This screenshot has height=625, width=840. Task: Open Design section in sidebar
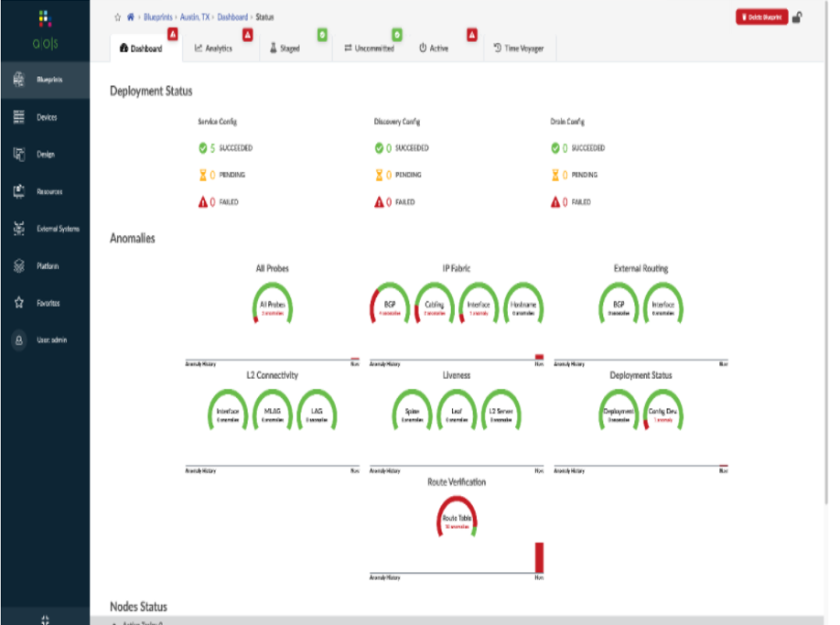[46, 155]
